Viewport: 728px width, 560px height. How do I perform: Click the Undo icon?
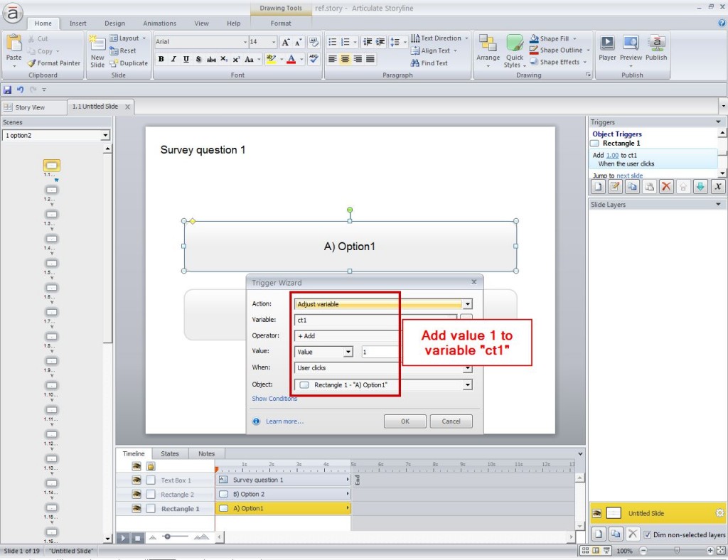(x=20, y=90)
